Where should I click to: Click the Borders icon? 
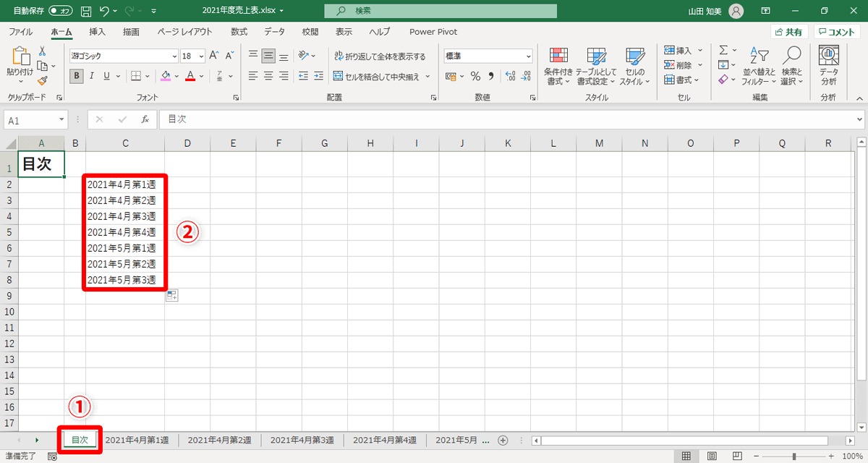(135, 76)
